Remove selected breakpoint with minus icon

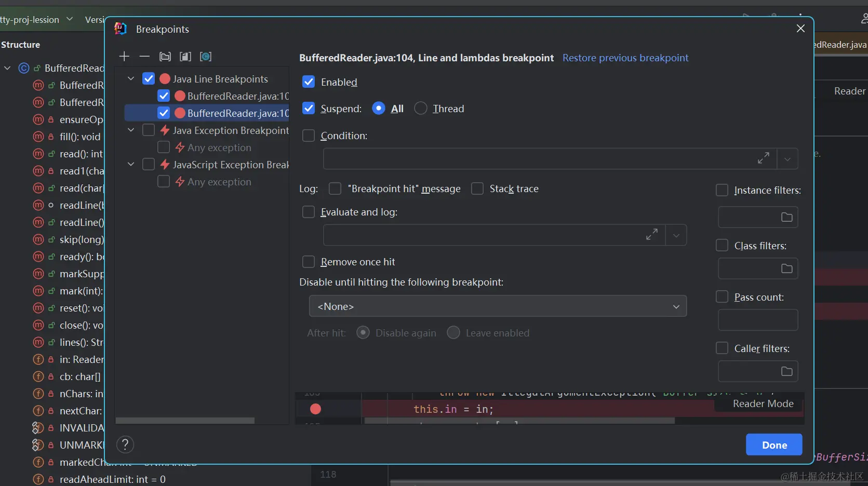click(144, 57)
